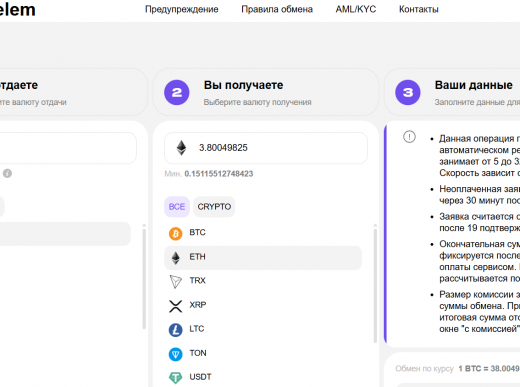Open the Предупреждение menu item
520x387 pixels.
(182, 9)
